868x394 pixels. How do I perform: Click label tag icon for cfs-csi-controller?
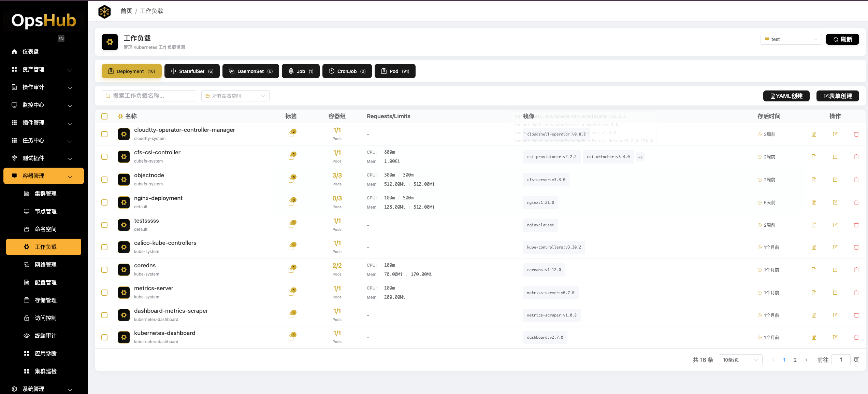click(x=291, y=156)
